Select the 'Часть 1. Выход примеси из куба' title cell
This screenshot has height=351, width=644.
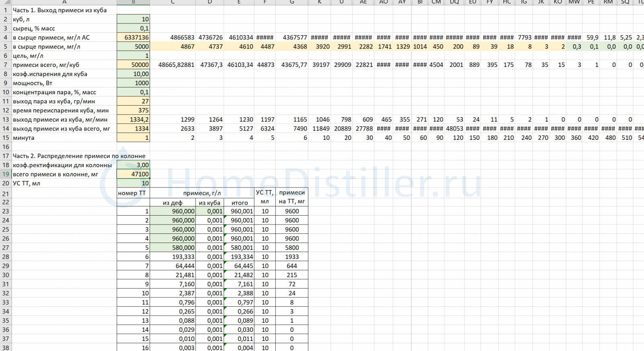(x=60, y=10)
